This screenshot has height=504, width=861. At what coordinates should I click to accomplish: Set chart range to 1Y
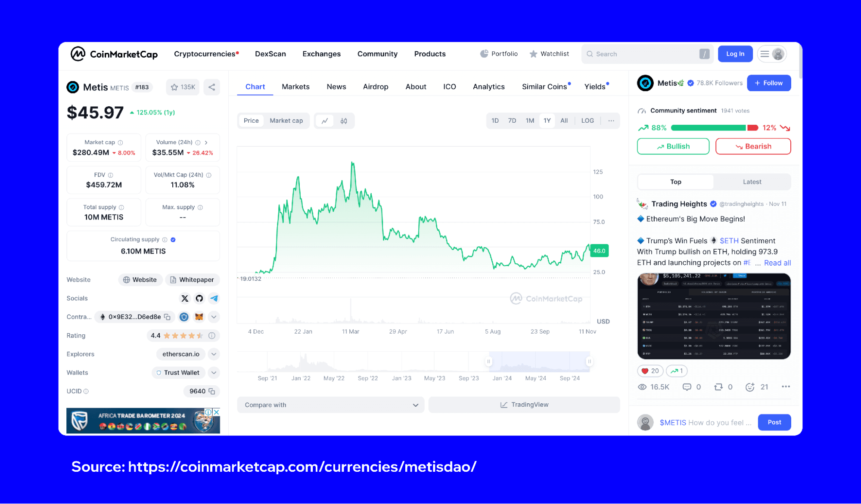tap(547, 121)
